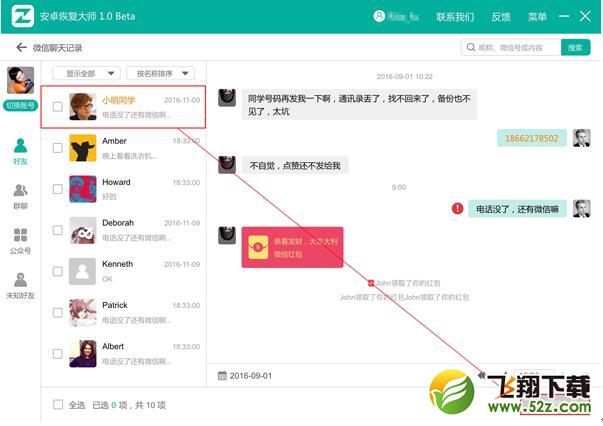This screenshot has height=426, width=603.
Task: Click the 电话没了，还有微信嘛 message bubble
Action: tap(517, 208)
